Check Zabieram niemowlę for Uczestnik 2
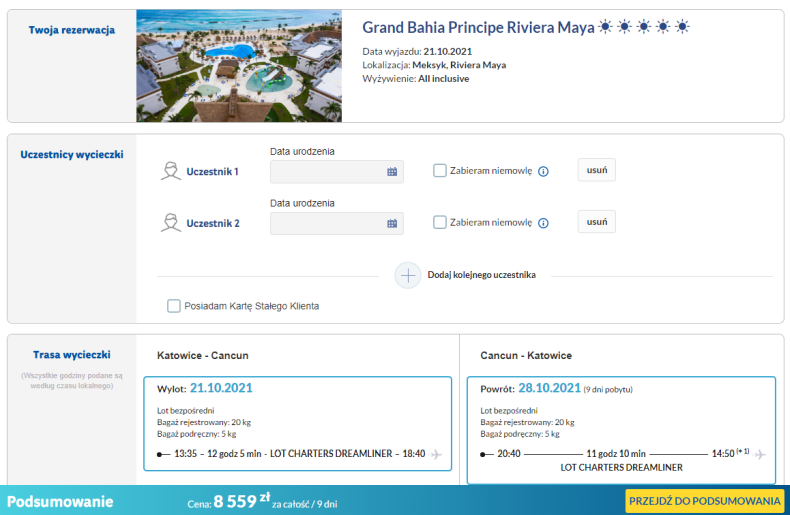The width and height of the screenshot is (790, 515). (440, 222)
